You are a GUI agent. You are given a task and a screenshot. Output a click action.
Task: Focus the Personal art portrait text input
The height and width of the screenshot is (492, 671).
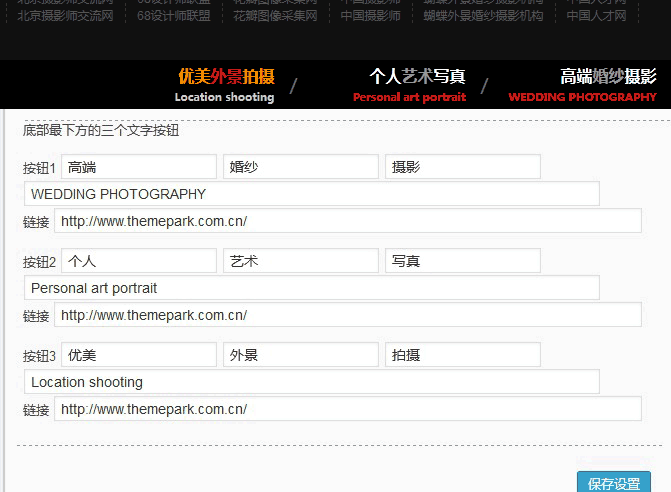311,288
